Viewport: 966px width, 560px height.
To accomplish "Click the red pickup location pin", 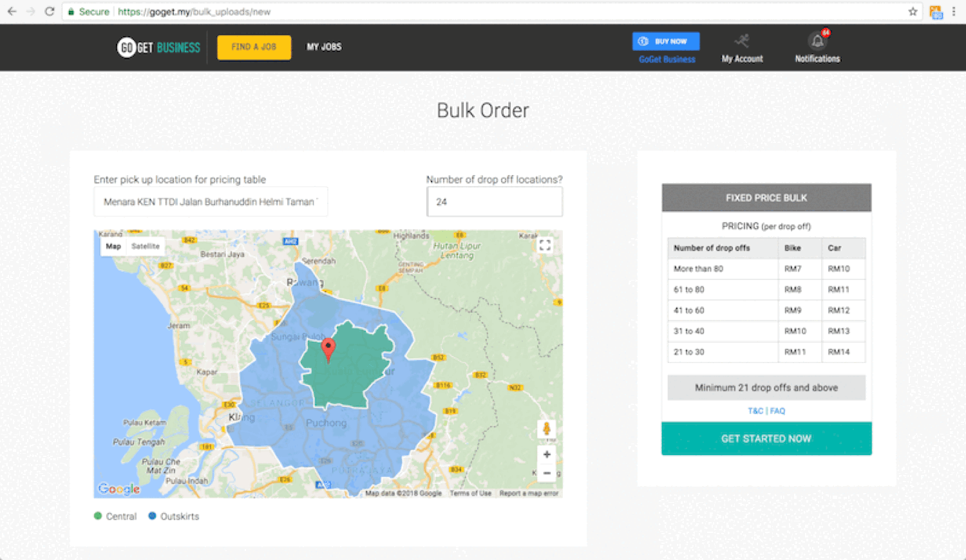I will click(328, 348).
